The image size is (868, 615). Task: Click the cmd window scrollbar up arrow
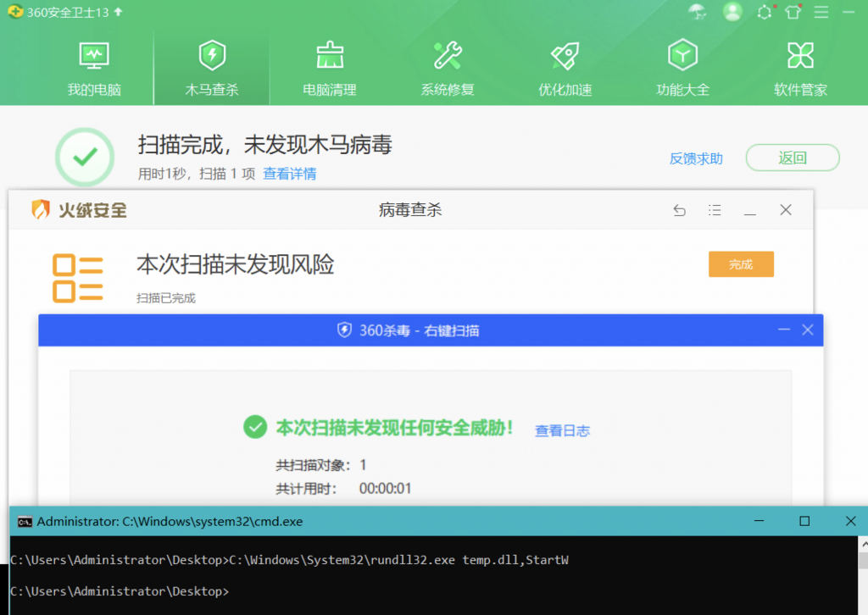864,544
